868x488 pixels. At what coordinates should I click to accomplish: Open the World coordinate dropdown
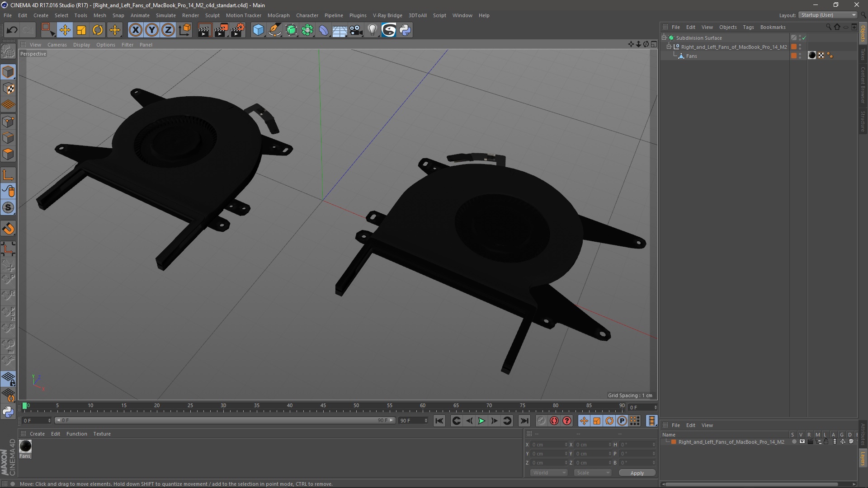[549, 473]
